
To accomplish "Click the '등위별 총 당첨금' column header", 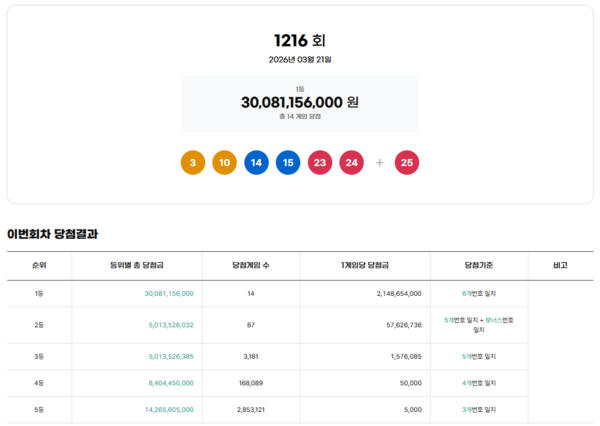I will [x=137, y=265].
